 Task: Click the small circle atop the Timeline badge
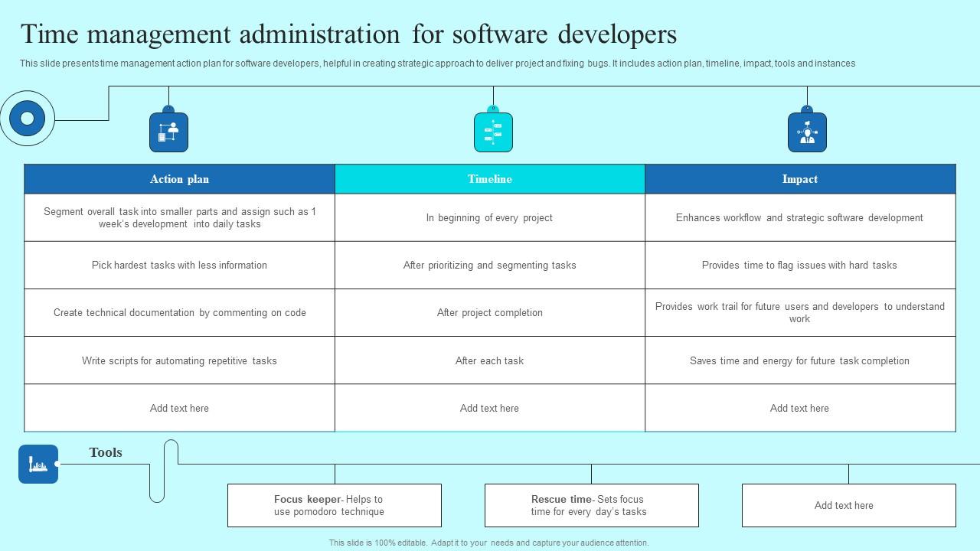coord(492,108)
